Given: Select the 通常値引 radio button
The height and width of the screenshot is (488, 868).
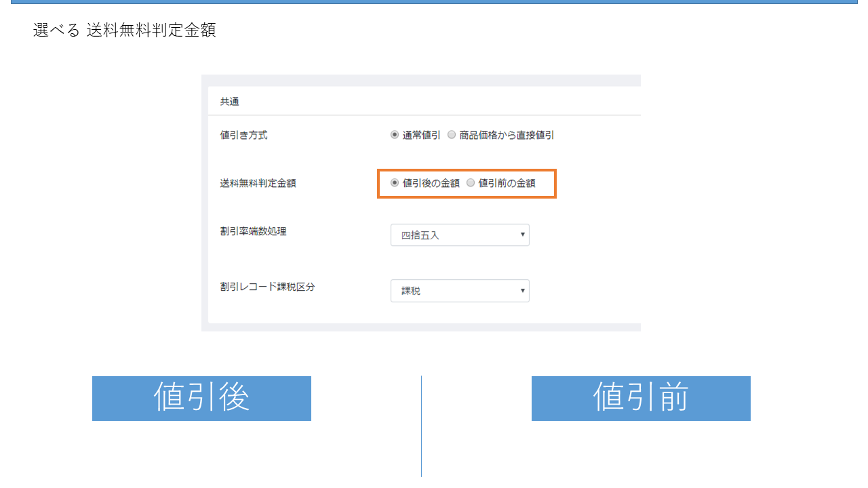Looking at the screenshot, I should point(395,135).
